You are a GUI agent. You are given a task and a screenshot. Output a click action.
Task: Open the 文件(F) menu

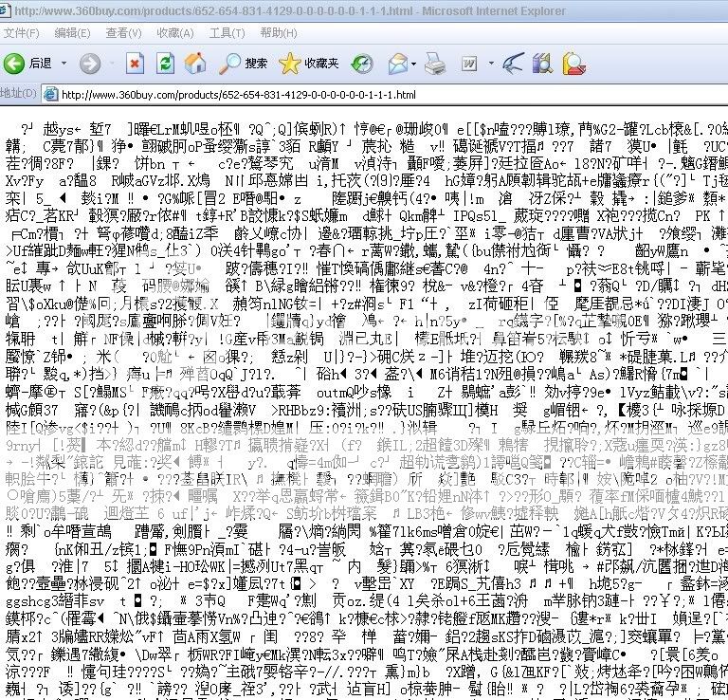[21, 32]
